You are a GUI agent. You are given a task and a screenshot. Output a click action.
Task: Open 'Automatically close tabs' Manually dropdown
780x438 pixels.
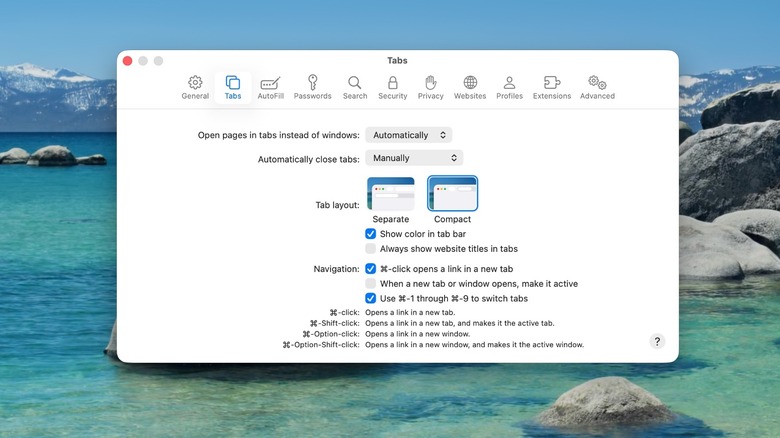pos(414,158)
